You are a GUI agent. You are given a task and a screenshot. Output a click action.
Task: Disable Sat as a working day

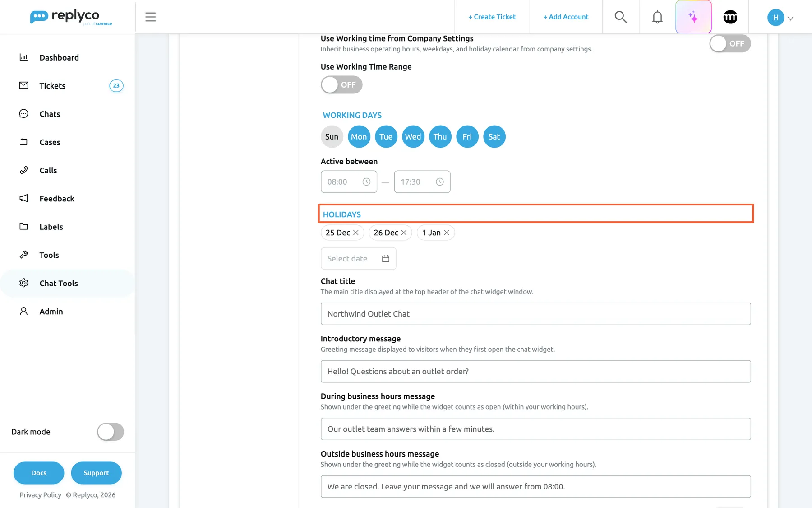click(494, 137)
